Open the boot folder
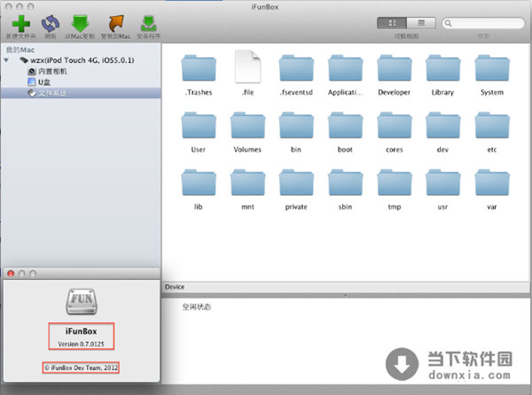 [x=345, y=126]
